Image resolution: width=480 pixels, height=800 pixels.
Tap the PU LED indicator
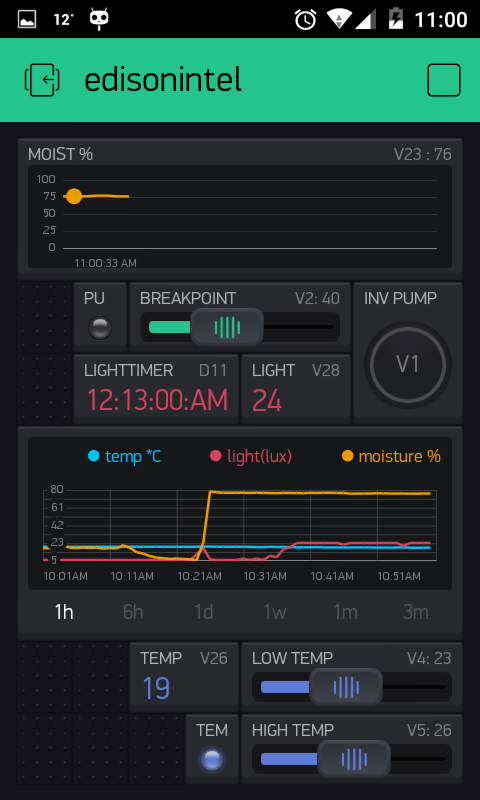click(99, 328)
